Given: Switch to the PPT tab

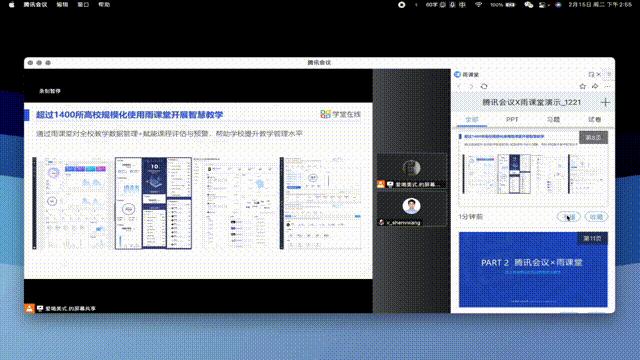Looking at the screenshot, I should point(512,120).
